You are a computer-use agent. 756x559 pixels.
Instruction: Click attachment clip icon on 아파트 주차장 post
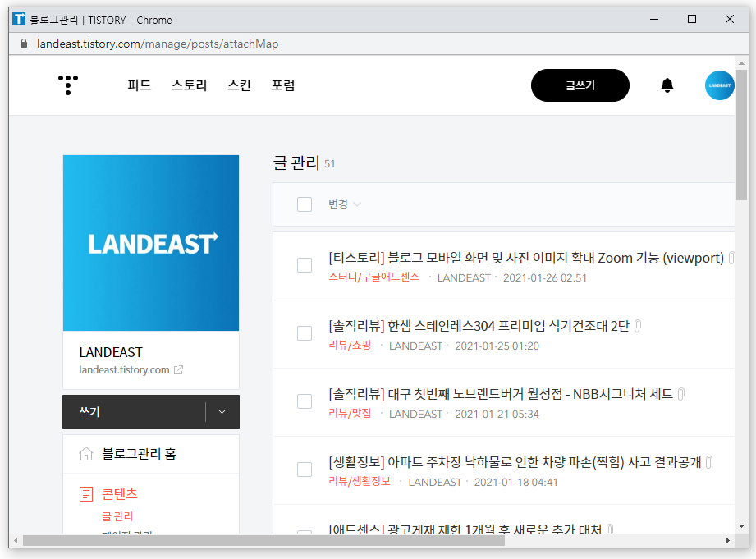coord(708,462)
